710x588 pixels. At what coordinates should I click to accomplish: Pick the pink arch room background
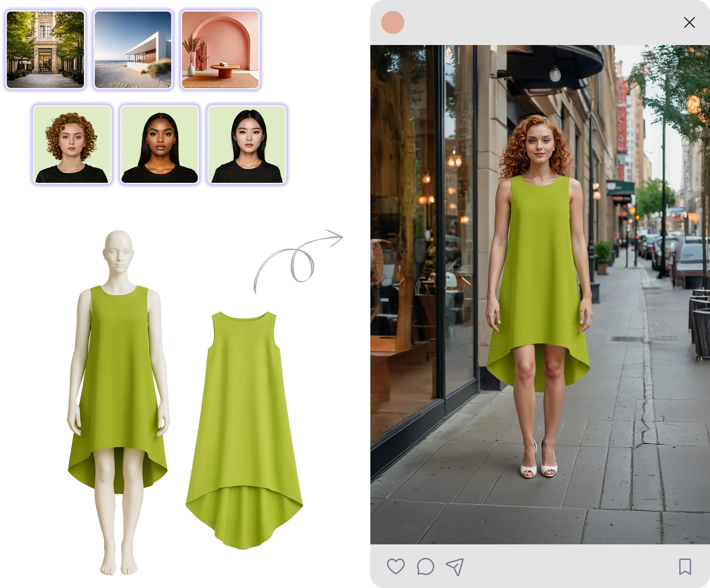tap(220, 50)
